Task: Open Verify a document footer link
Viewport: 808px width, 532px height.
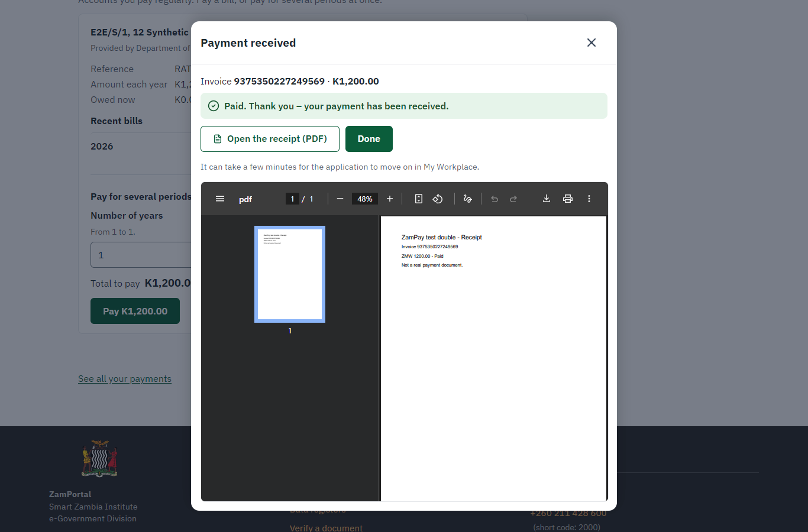Action: point(326,528)
